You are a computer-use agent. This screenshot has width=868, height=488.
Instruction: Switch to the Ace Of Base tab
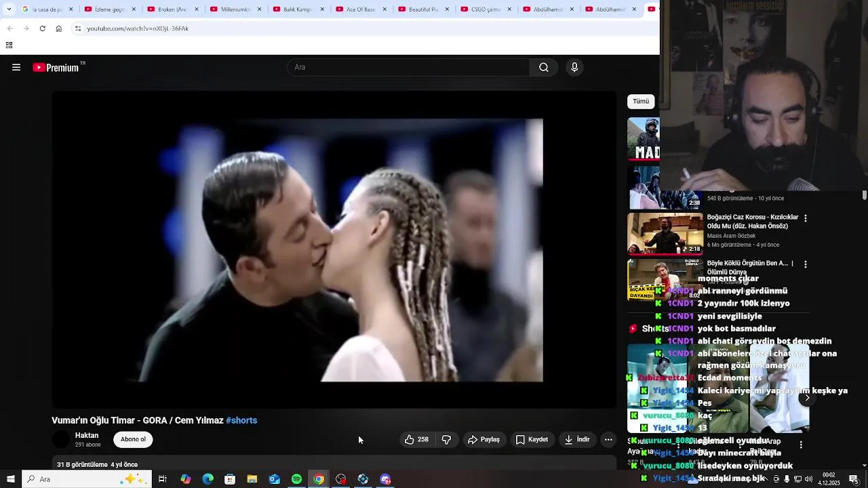[361, 9]
